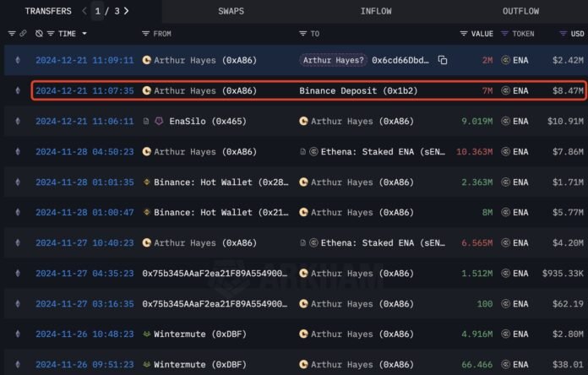Viewport: 588px width, 375px height.
Task: Open the TIME column filter icon
Action: [51, 34]
